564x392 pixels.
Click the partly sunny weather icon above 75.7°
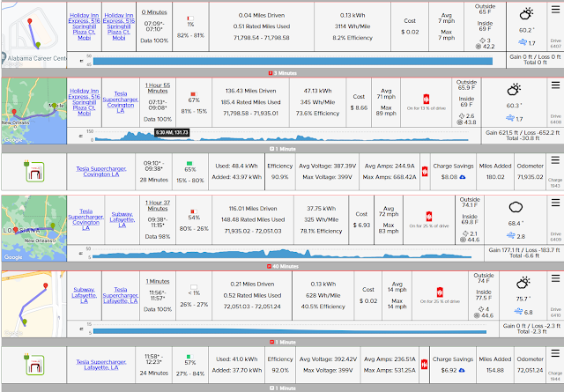point(523,283)
